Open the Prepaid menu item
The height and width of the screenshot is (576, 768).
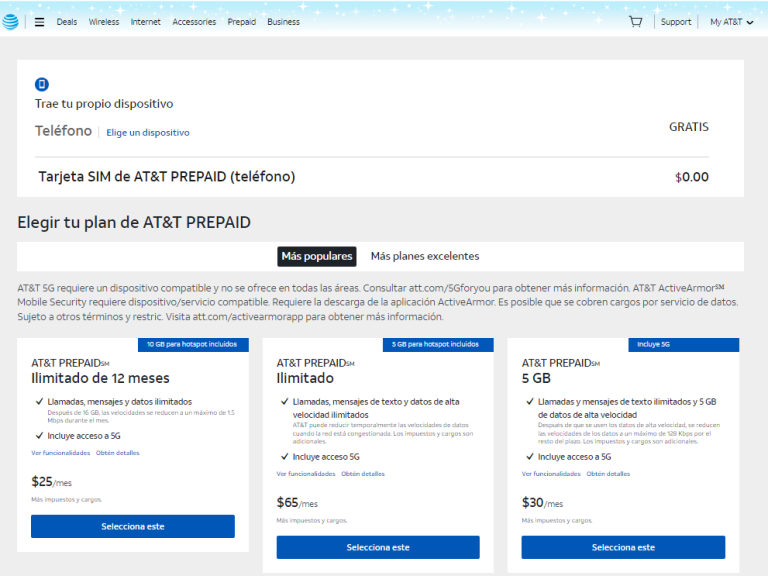(x=241, y=22)
